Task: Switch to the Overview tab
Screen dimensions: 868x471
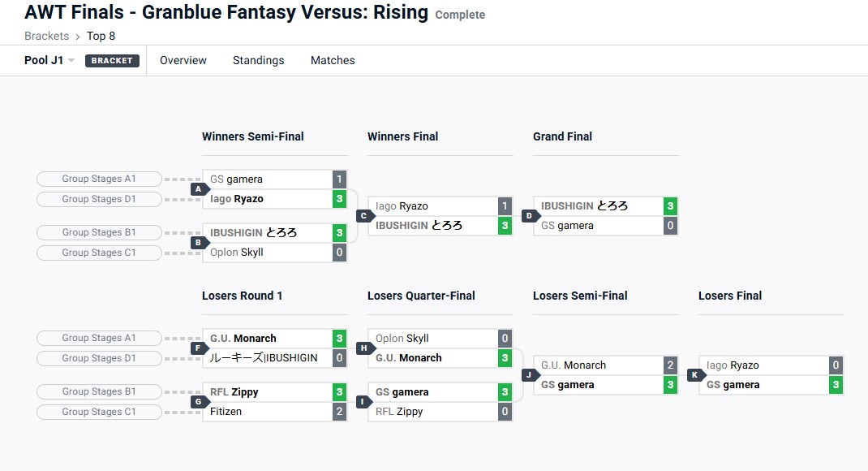Action: click(183, 60)
